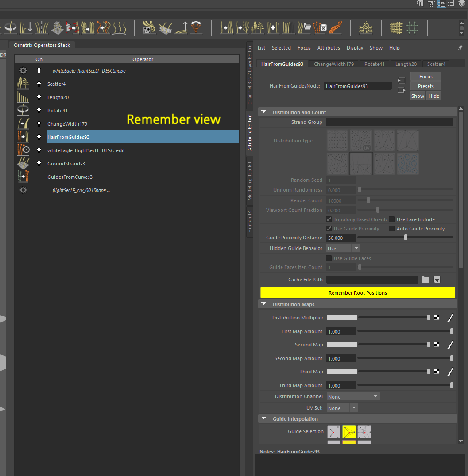Click the save disk icon for Cache File Path

pyautogui.click(x=437, y=280)
